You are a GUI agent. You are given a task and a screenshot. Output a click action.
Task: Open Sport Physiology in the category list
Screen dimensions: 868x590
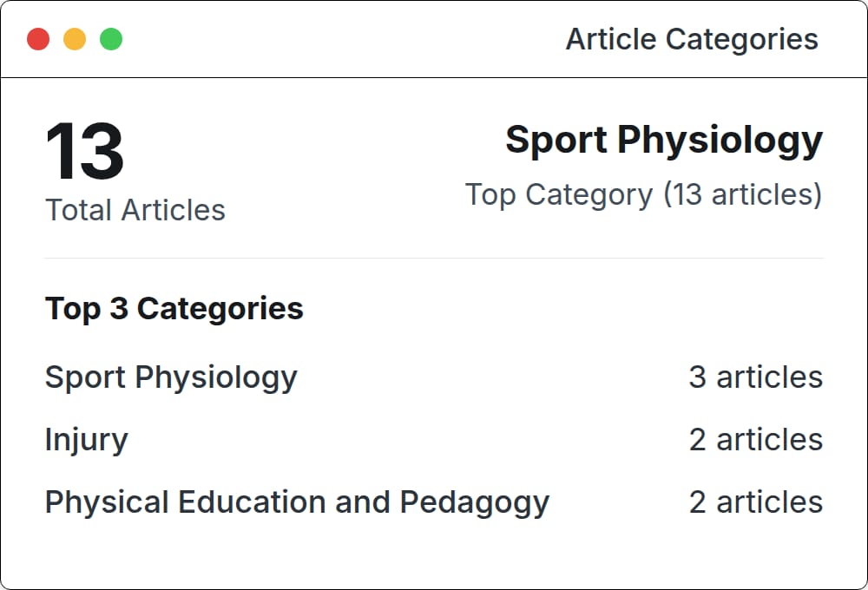click(171, 377)
